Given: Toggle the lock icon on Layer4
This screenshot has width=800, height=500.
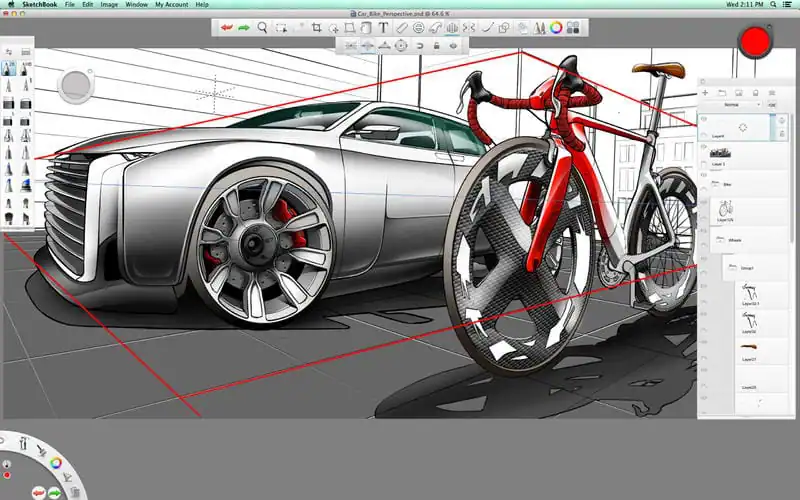Looking at the screenshot, I should [x=782, y=134].
